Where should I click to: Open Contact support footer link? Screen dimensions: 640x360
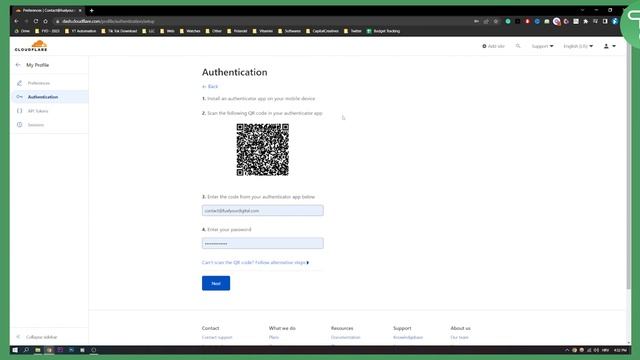(x=217, y=338)
